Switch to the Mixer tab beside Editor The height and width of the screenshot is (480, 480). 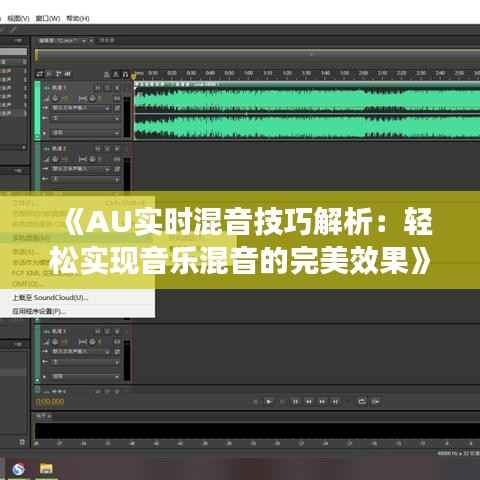(107, 40)
